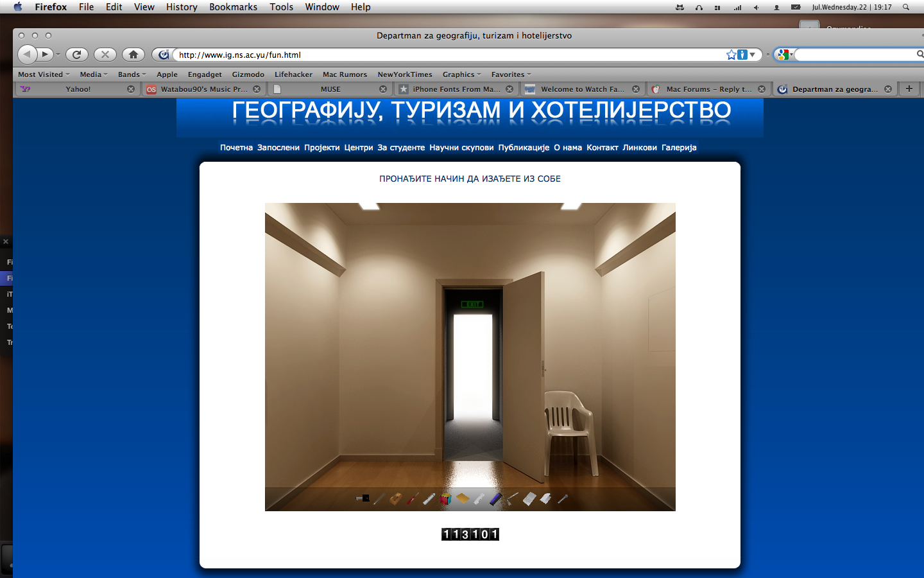Open the new tab plus button

coord(909,89)
